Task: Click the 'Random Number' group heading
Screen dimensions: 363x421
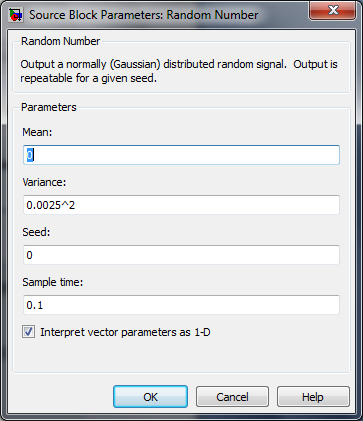Action: (60, 41)
